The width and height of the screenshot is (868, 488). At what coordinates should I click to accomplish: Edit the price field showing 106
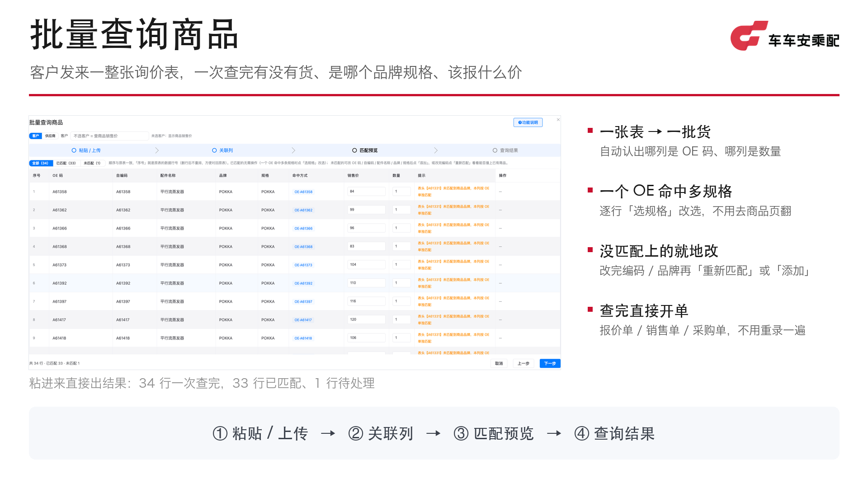(x=366, y=338)
